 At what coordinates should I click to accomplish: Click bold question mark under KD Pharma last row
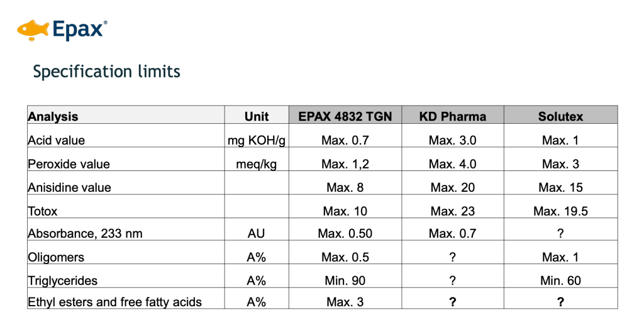(x=453, y=302)
